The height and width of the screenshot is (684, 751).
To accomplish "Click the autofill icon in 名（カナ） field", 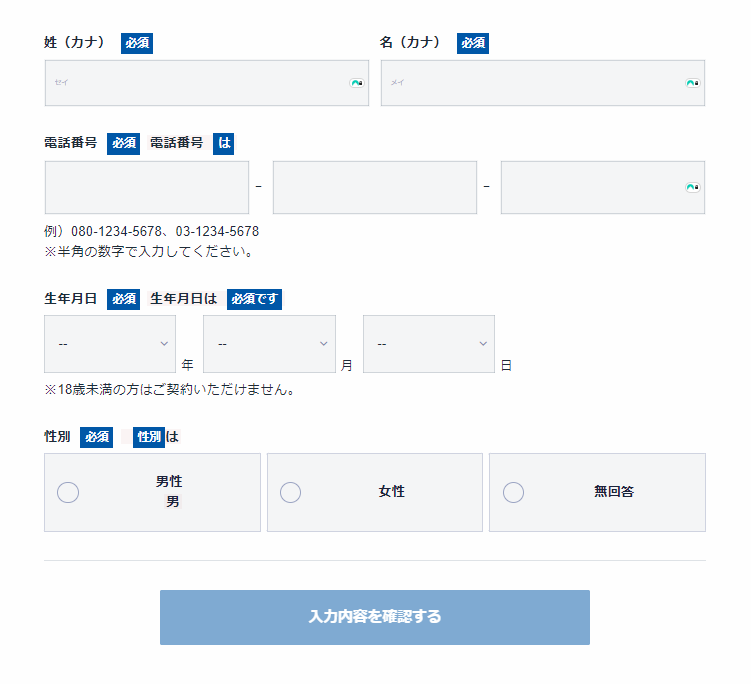I will [x=692, y=83].
